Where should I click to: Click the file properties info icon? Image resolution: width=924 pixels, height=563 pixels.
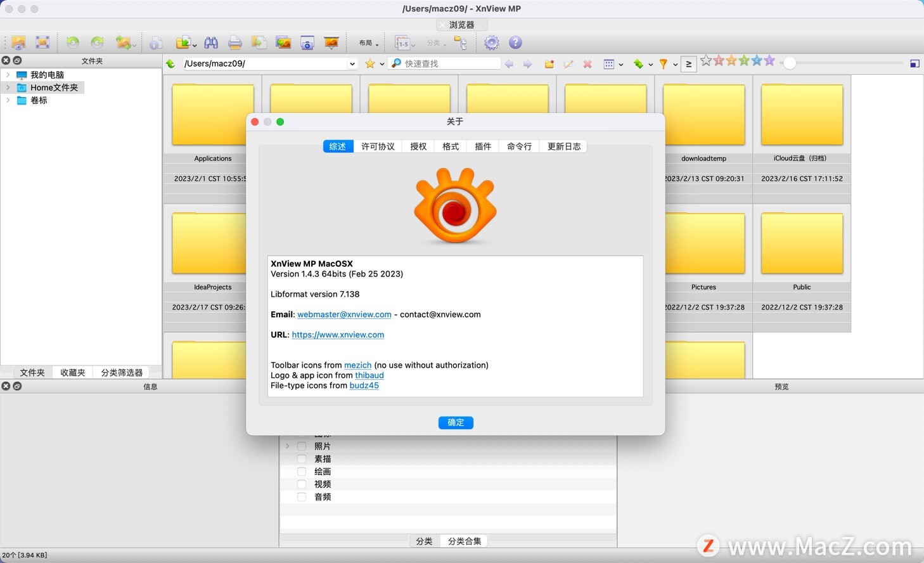tap(156, 42)
